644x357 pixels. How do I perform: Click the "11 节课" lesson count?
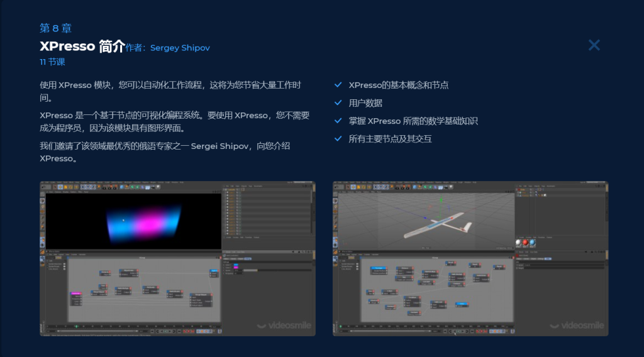click(52, 62)
